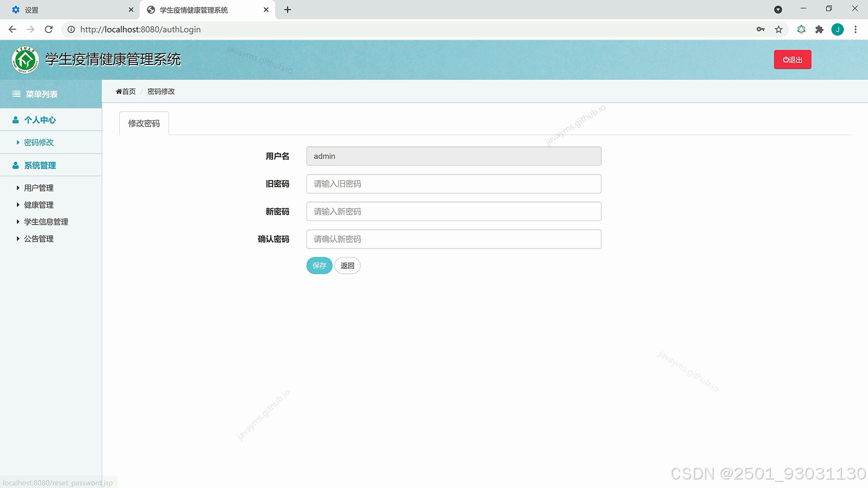The width and height of the screenshot is (868, 488).
Task: Open 密码修改 in the sidebar
Action: point(39,142)
